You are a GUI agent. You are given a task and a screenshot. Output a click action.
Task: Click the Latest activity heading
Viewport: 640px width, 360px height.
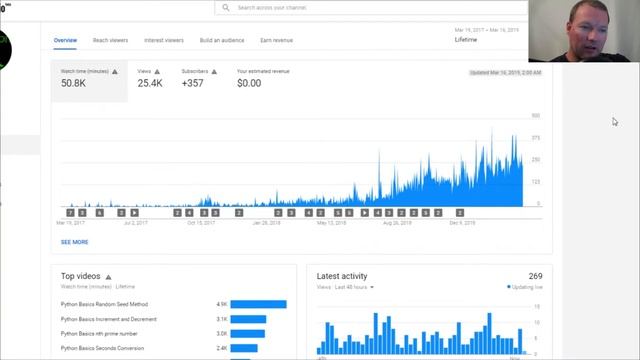point(342,276)
